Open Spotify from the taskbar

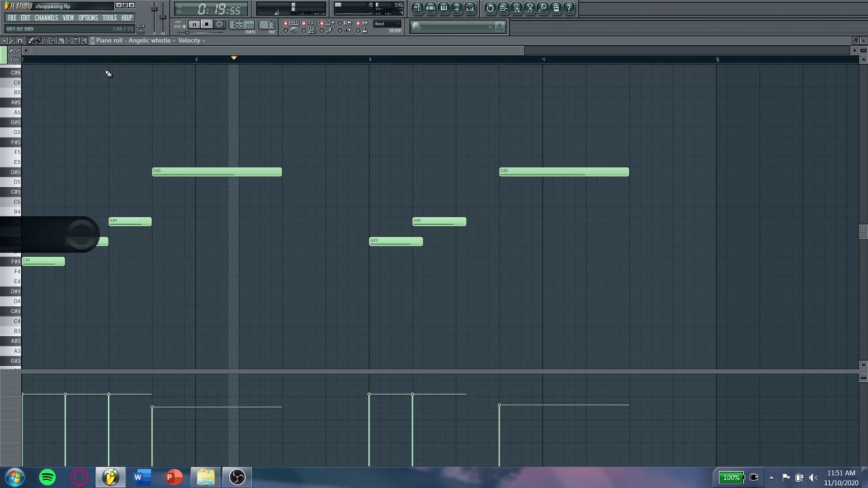coord(47,477)
